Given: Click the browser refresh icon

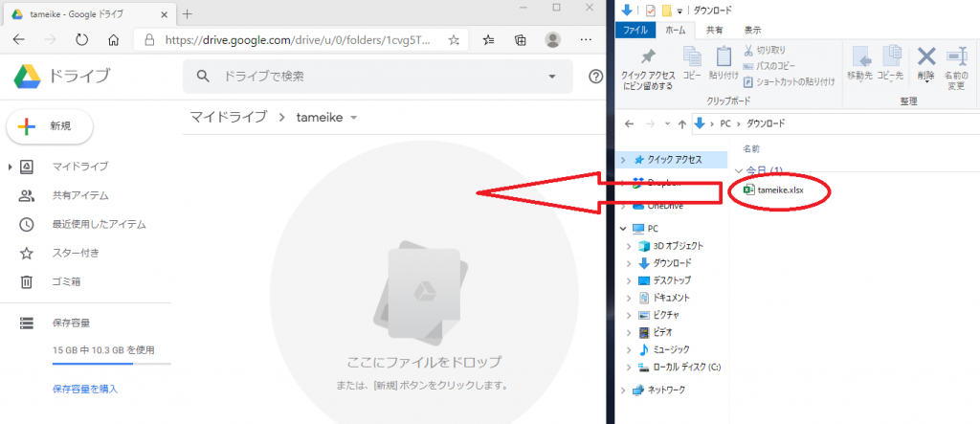Looking at the screenshot, I should [81, 40].
